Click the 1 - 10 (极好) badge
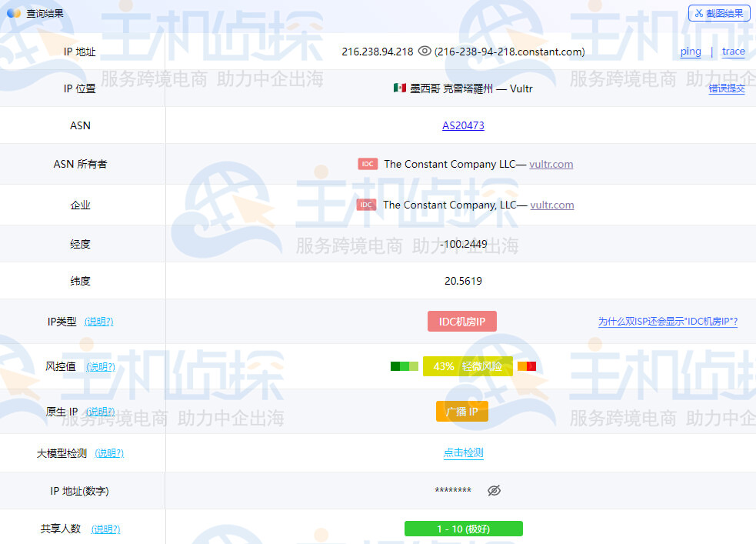 (463, 529)
